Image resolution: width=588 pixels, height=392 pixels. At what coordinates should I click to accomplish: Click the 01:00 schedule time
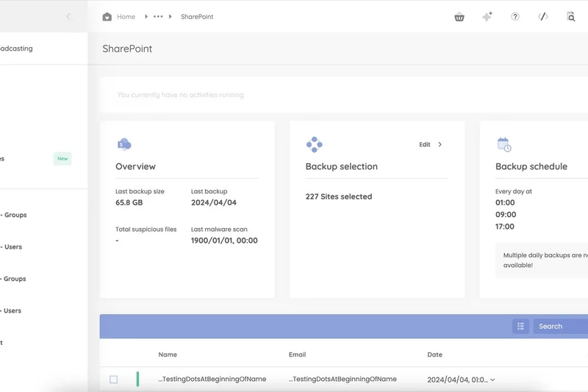click(505, 202)
